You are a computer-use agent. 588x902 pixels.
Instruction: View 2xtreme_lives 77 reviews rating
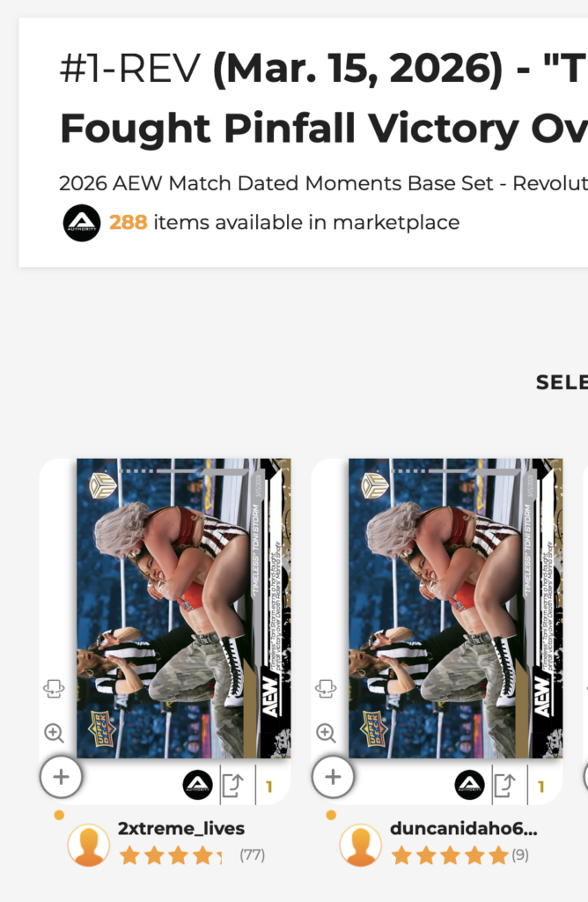pyautogui.click(x=192, y=855)
